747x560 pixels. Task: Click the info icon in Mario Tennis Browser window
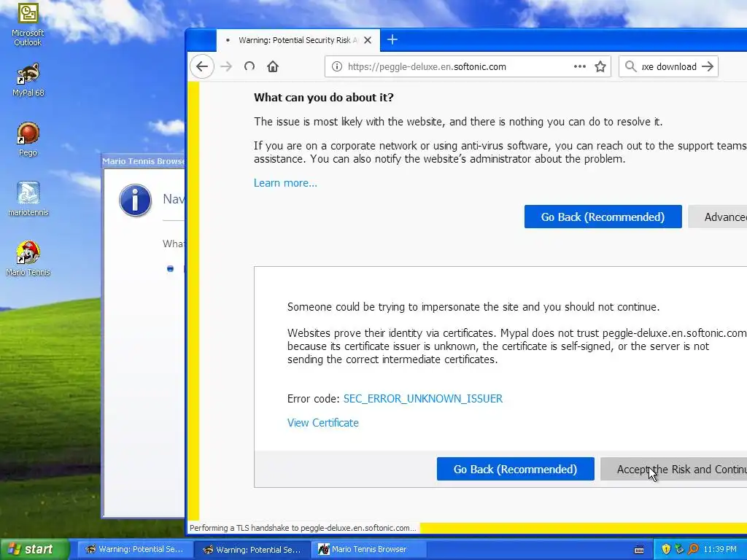point(135,201)
